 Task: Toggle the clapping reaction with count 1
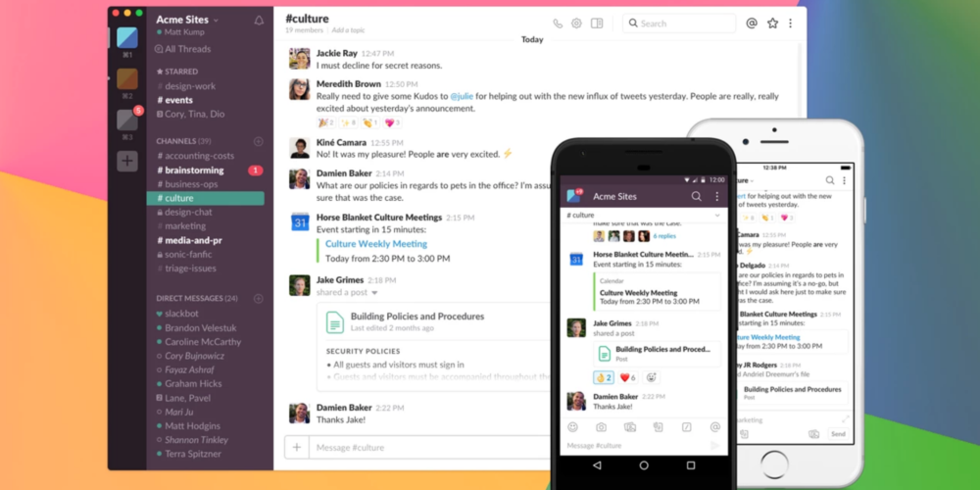pos(370,122)
